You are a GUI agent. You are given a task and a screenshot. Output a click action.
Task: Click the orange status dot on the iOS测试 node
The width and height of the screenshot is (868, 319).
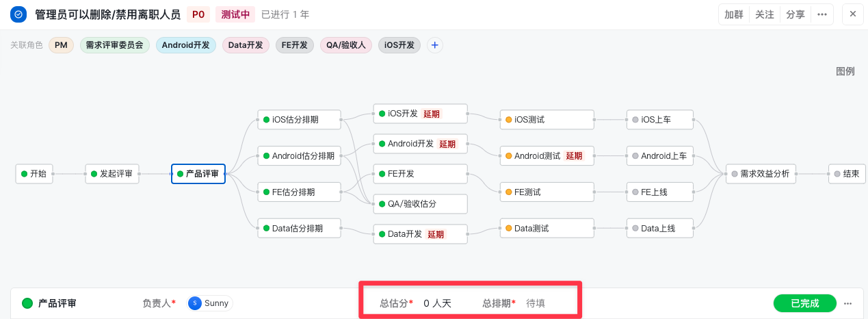click(x=508, y=120)
